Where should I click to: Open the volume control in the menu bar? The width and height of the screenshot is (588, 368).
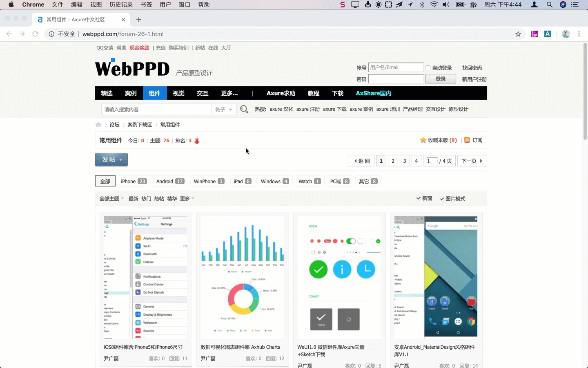point(446,4)
